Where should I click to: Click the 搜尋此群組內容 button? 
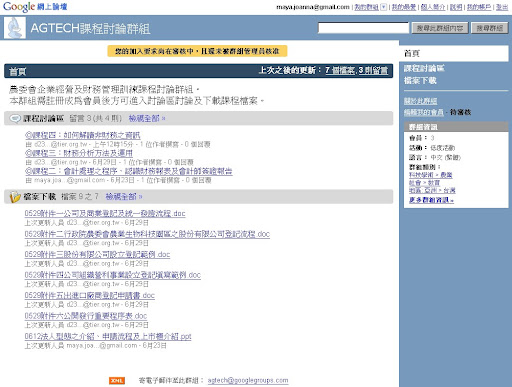440,28
